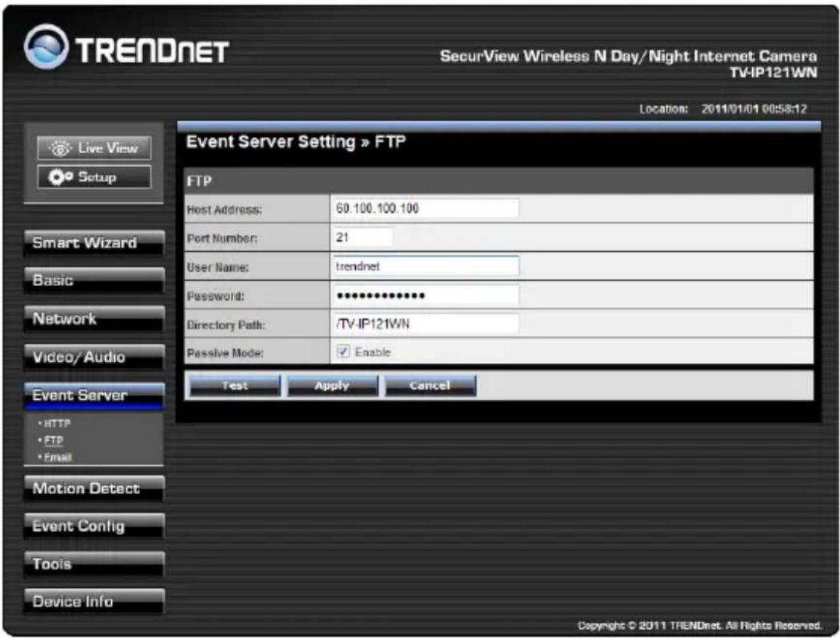The image size is (840, 638).
Task: Focus the Port Number field
Action: [x=362, y=237]
